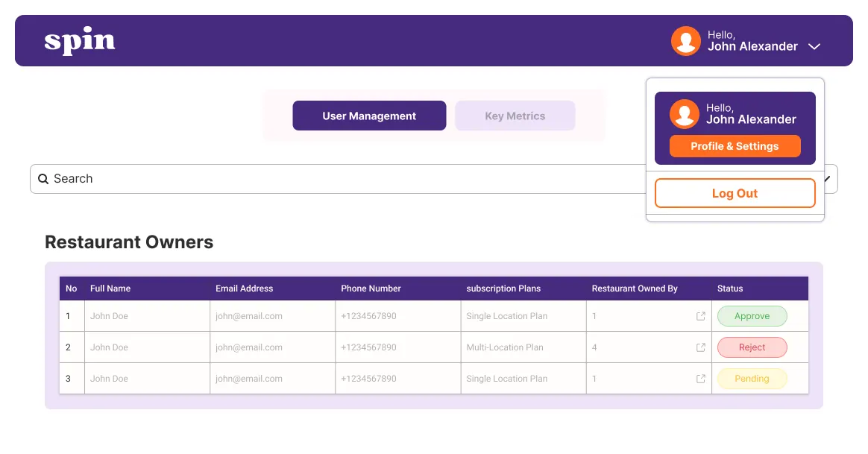Click Single Location Plan in row 1

(x=506, y=316)
